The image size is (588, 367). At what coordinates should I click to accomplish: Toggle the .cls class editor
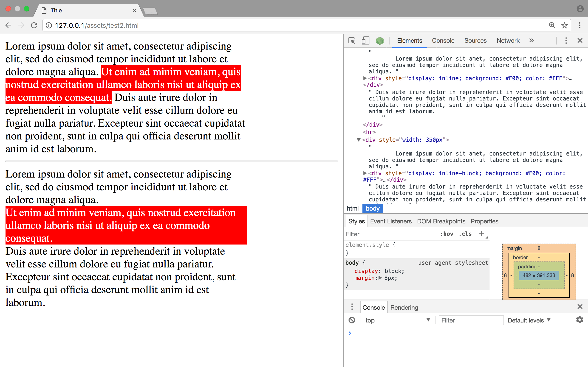point(465,234)
